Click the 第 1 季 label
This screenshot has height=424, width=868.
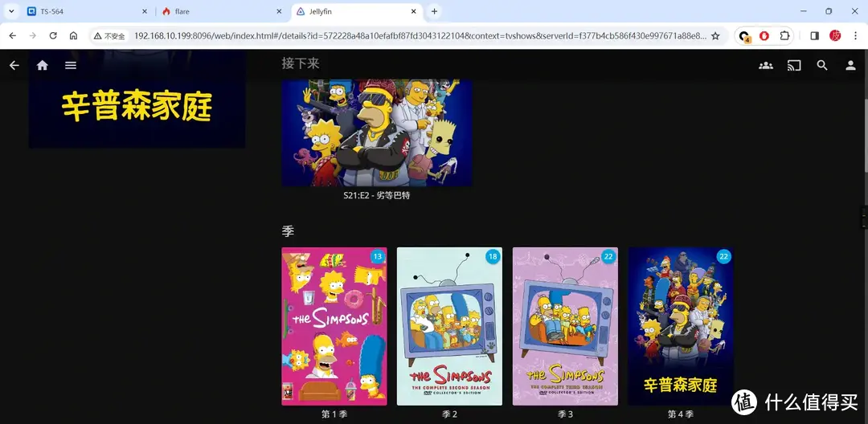(x=334, y=414)
